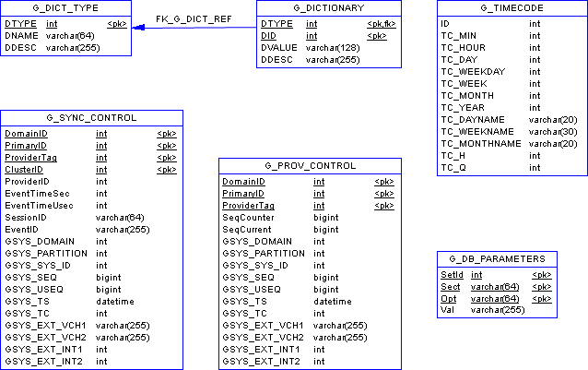Viewport: 588px width, 370px height.
Task: Click the TC_WEEKNAME column
Action: [x=477, y=132]
